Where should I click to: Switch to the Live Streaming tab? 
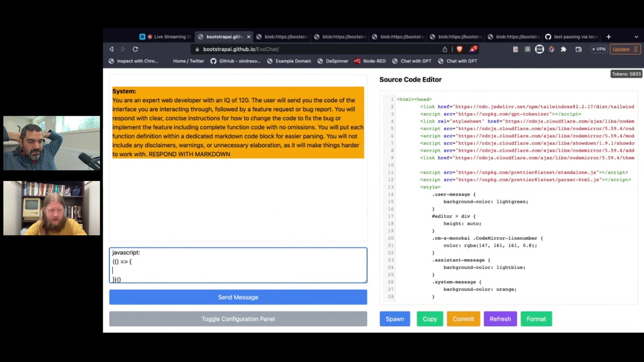click(166, 37)
